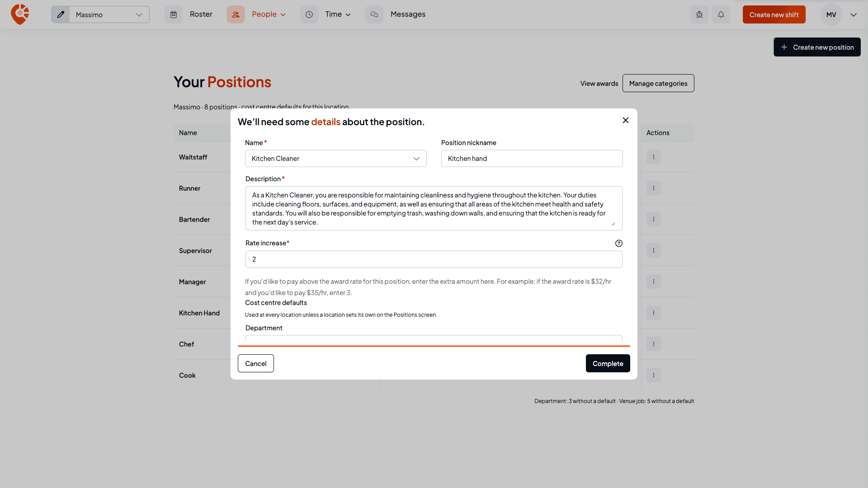The width and height of the screenshot is (868, 488).
Task: Open the Name dropdown showing Kitchen Cleaner
Action: pos(336,159)
